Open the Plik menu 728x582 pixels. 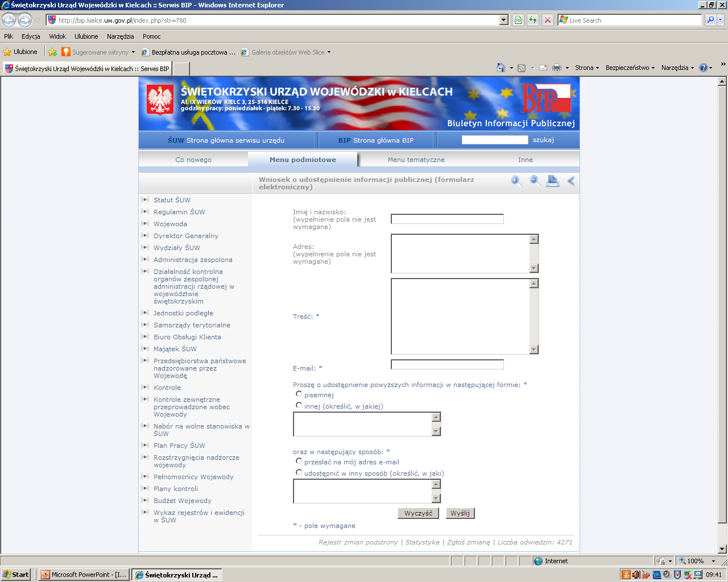coord(9,36)
